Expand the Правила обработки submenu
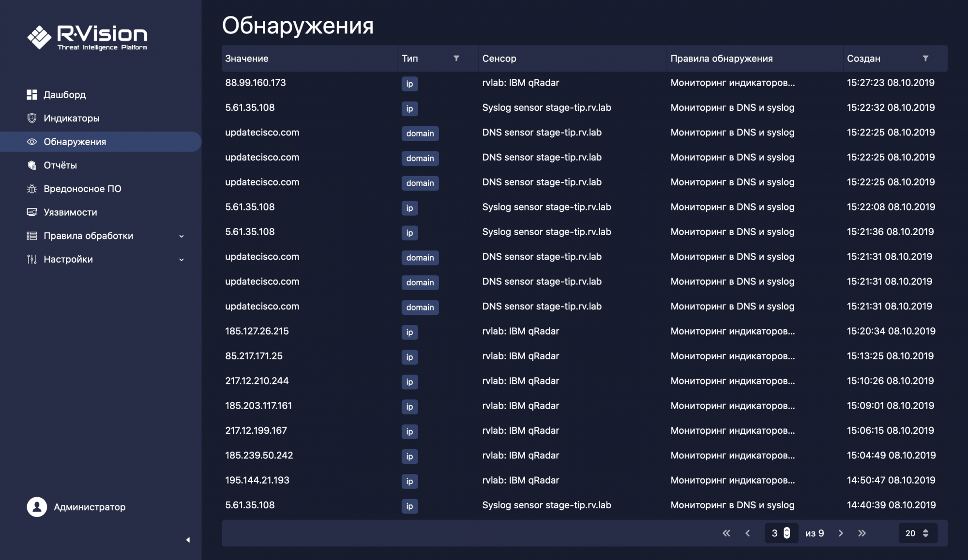The height and width of the screenshot is (560, 968). coord(181,236)
